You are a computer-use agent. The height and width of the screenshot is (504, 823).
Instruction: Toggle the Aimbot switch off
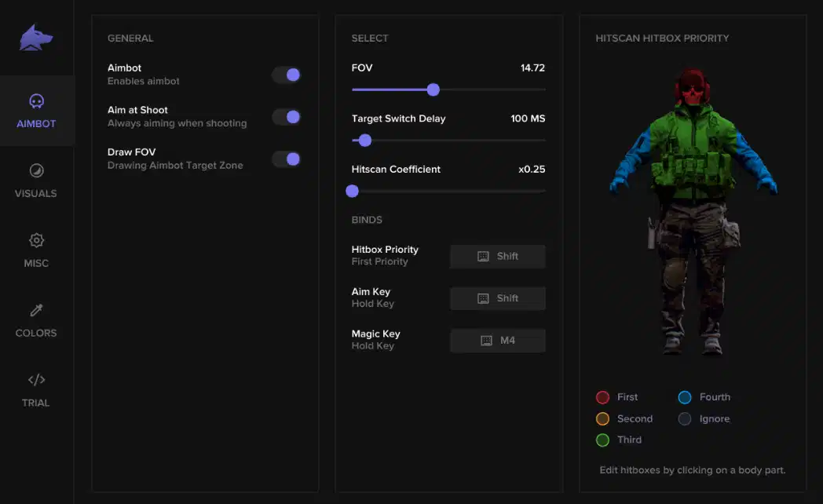click(x=286, y=75)
